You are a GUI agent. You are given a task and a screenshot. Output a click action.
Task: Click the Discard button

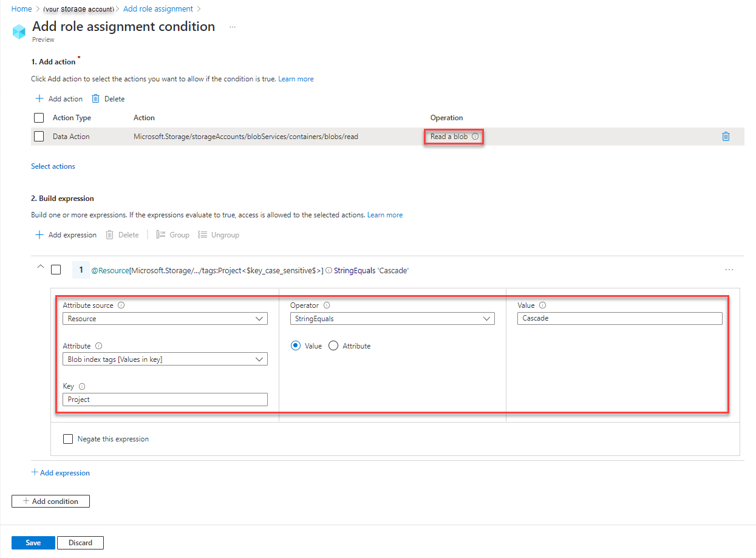[x=80, y=543]
